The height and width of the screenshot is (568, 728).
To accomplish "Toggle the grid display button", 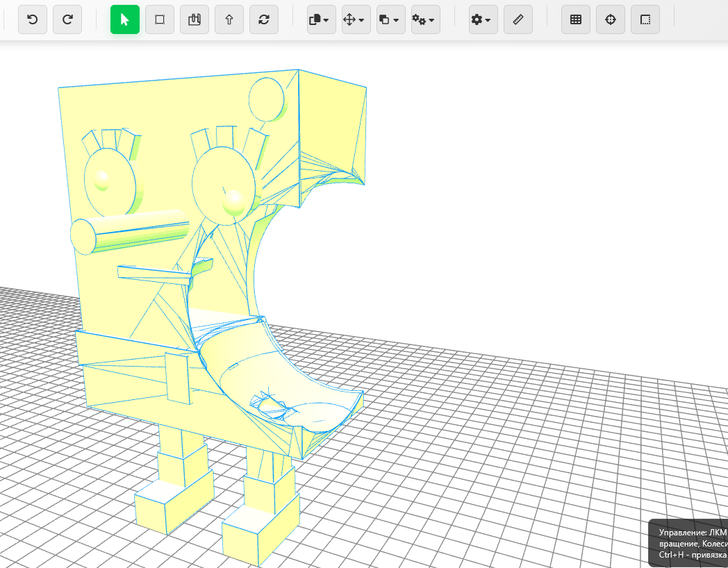I will 576,19.
